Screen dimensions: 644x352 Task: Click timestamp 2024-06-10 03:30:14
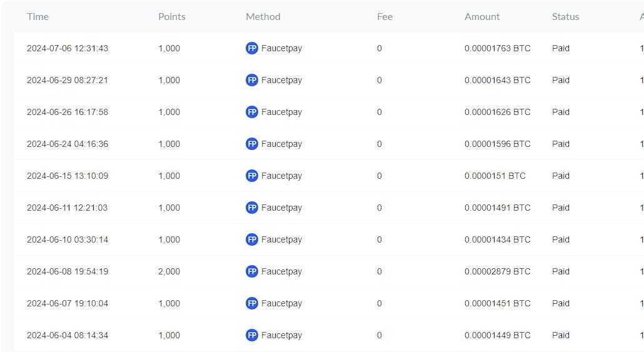coord(68,239)
